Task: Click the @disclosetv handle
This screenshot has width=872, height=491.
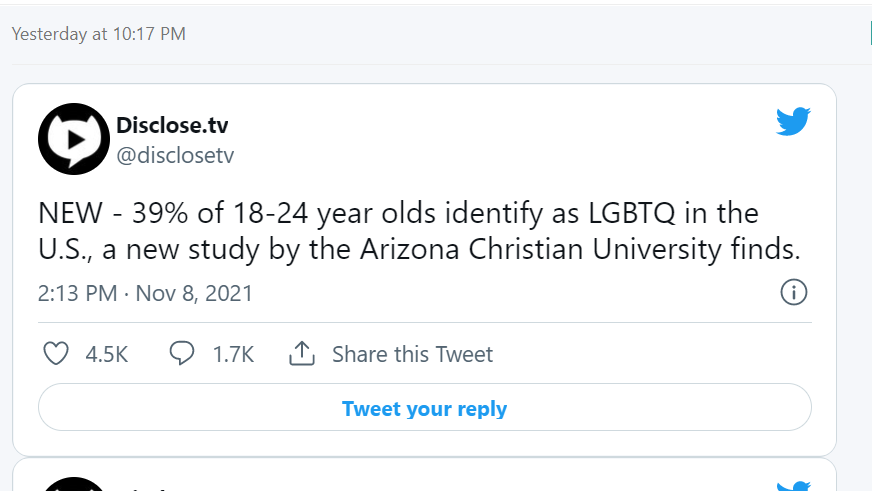Action: click(x=175, y=155)
